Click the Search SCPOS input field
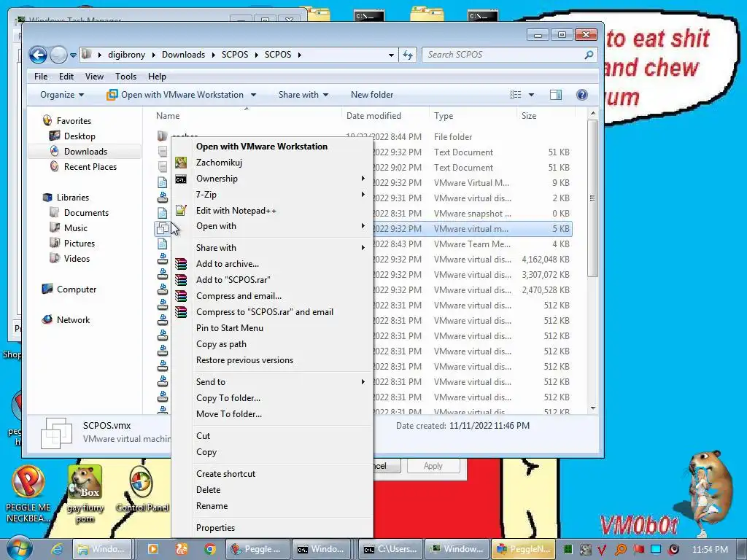The image size is (747, 560). tap(504, 55)
